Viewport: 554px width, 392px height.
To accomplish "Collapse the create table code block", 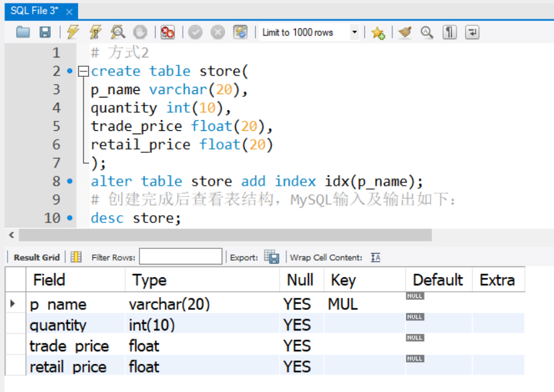I will coord(83,71).
